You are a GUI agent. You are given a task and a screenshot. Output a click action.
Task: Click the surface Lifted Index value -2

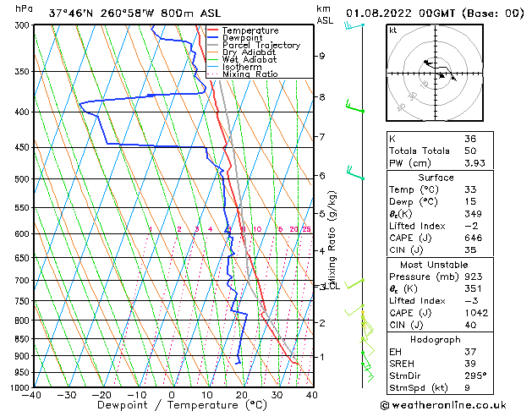coord(471,226)
